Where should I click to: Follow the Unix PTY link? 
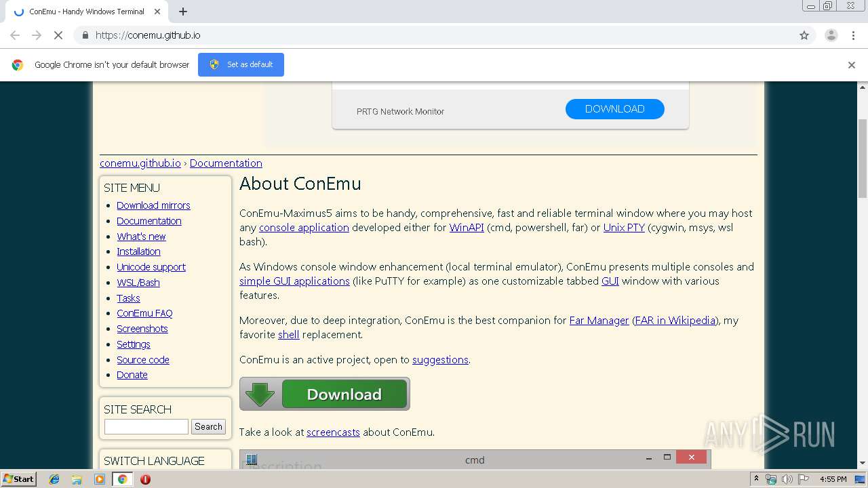click(x=624, y=228)
